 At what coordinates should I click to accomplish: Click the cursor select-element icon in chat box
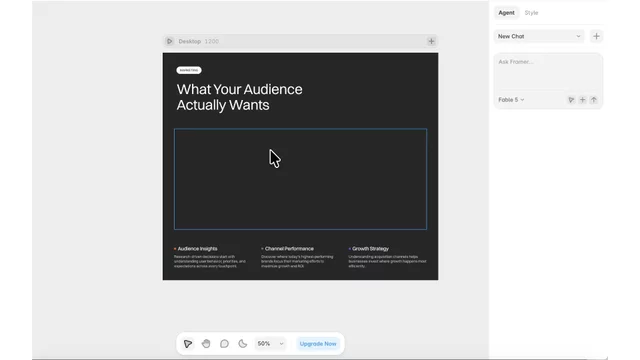tap(571, 100)
